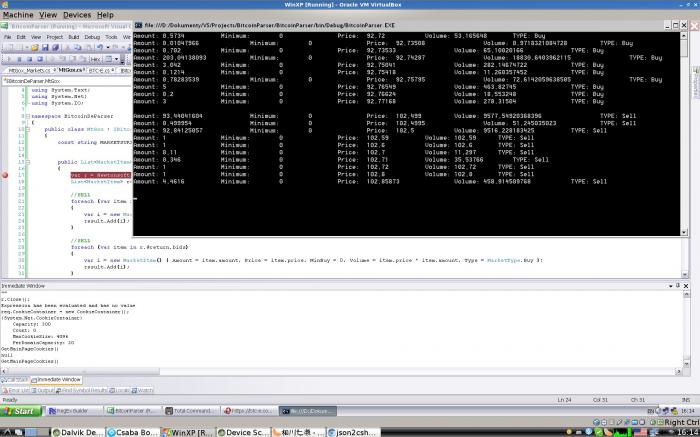This screenshot has height=437, width=700.
Task: Click 'Col 31' in the status bar
Action: [x=601, y=400]
